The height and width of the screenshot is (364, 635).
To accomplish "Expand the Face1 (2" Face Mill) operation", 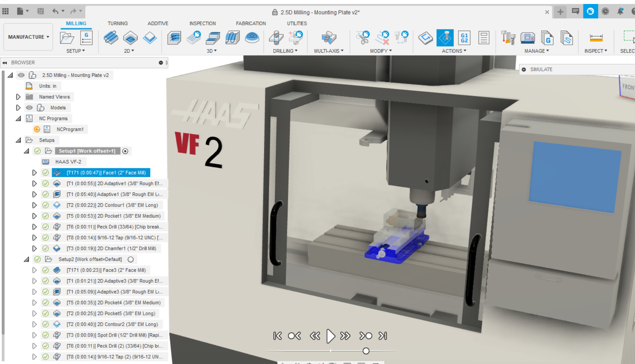I will 34,173.
